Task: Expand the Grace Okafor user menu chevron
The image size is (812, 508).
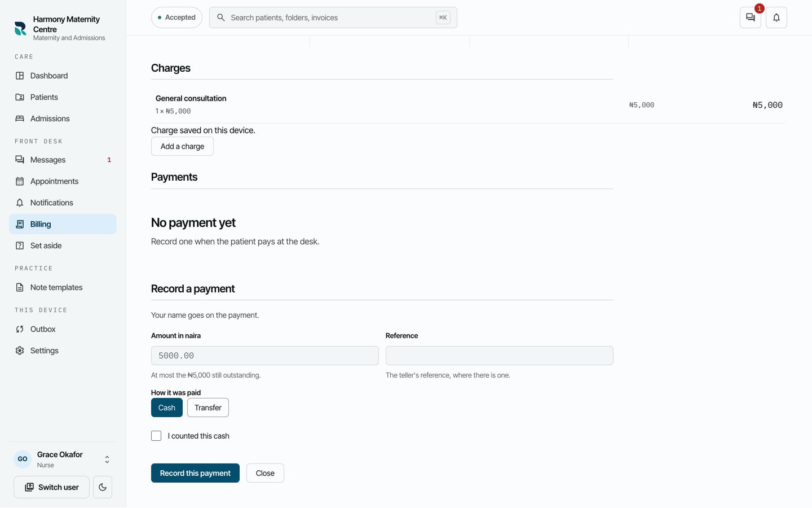Action: tap(107, 459)
